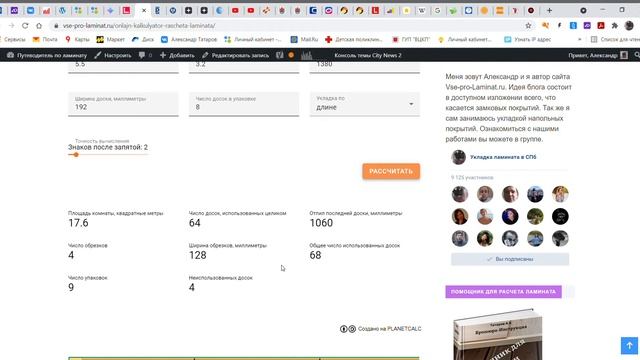
Task: Select the total boards used value 68
Action: click(315, 255)
